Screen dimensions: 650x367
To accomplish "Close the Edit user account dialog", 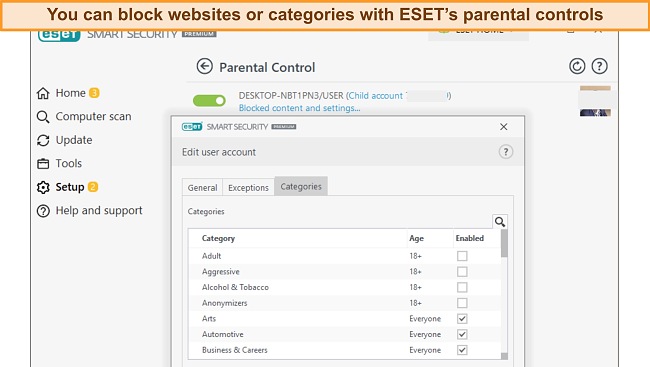I will pyautogui.click(x=504, y=127).
